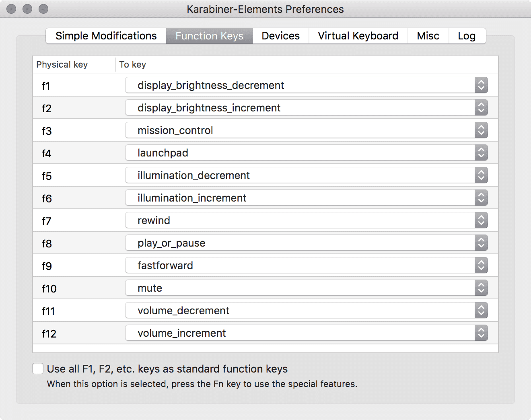
Task: Open the Misc tab
Action: (428, 36)
